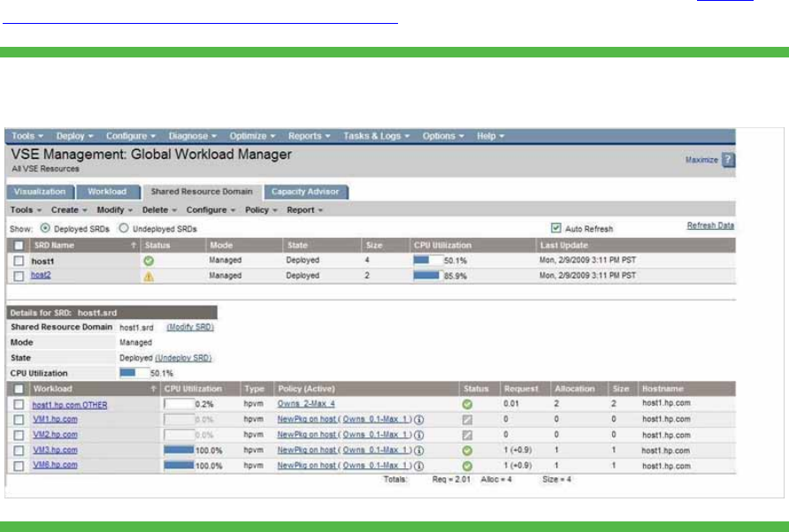The image size is (789, 532).
Task: Open the Options dropdown menu
Action: coord(443,136)
